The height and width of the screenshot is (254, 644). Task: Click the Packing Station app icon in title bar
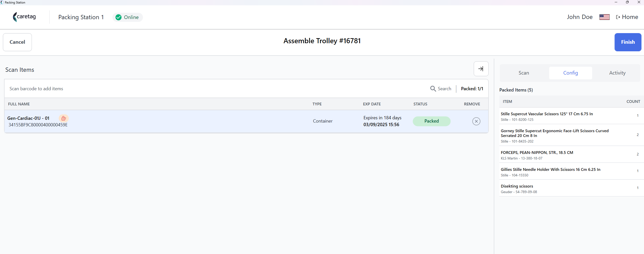(x=2, y=2)
